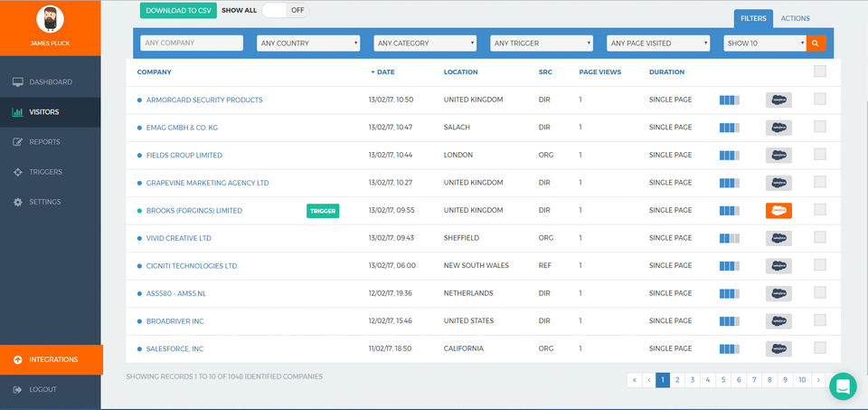The image size is (868, 410).
Task: Click the Company column header
Action: [155, 72]
